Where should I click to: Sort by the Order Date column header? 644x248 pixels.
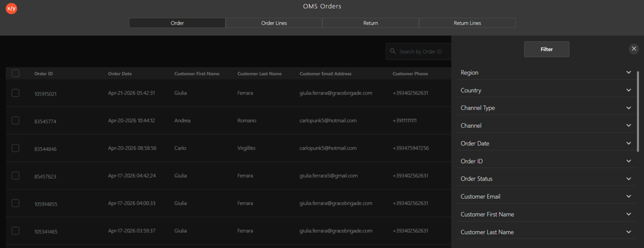120,74
